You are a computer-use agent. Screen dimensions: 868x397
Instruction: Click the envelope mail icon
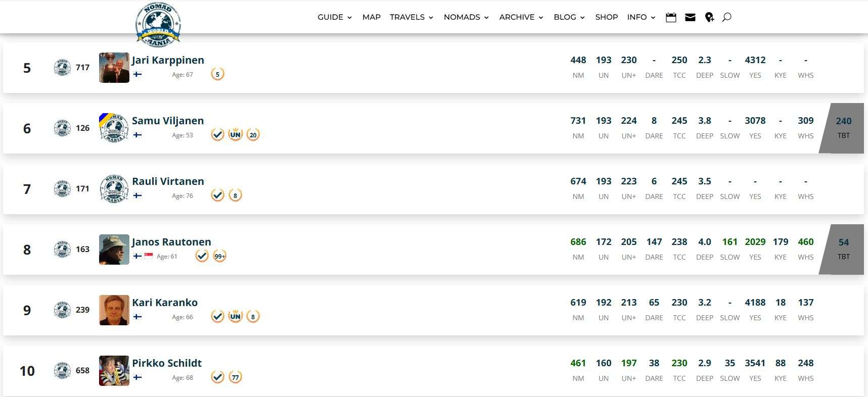click(690, 17)
